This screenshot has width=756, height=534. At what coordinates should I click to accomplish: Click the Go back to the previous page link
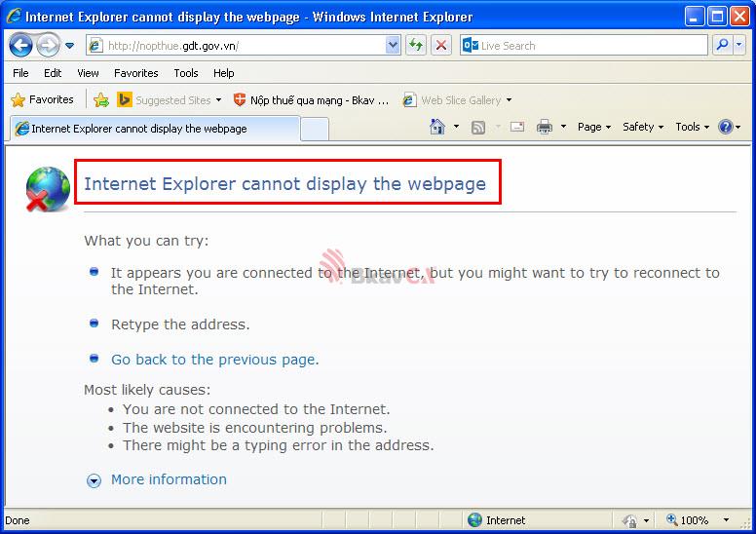tap(215, 360)
